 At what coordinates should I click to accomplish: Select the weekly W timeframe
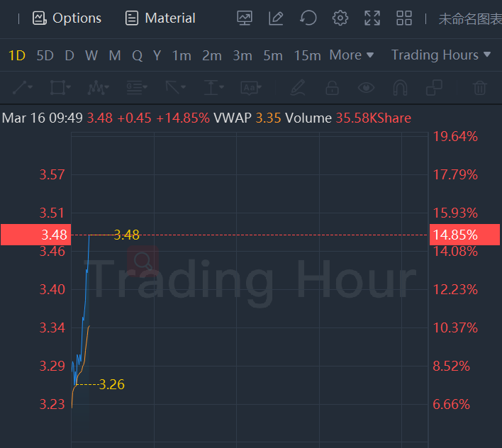pos(91,55)
